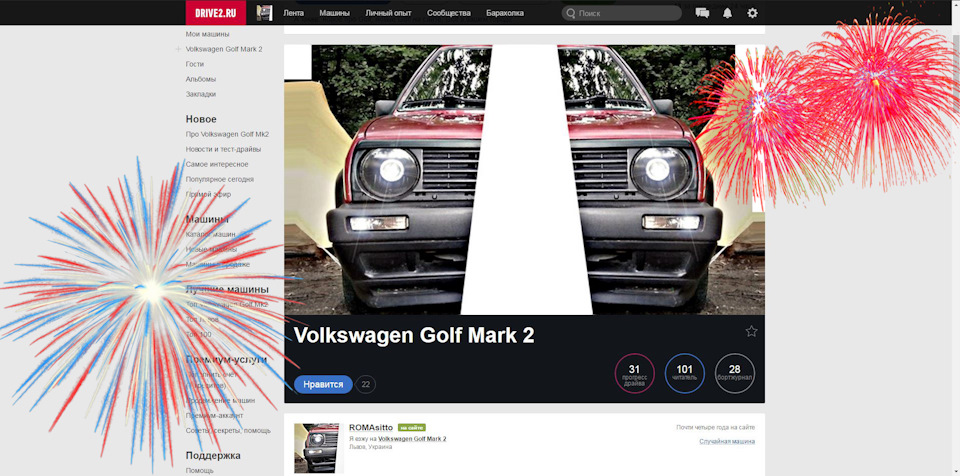Click the magnifier icon in the search box

tap(570, 13)
